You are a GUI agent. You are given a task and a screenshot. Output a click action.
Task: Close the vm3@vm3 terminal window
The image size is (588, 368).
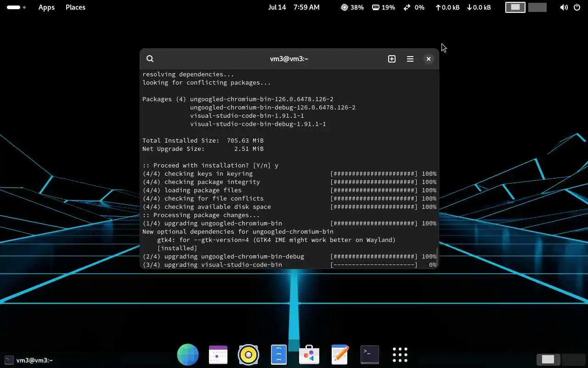[429, 59]
